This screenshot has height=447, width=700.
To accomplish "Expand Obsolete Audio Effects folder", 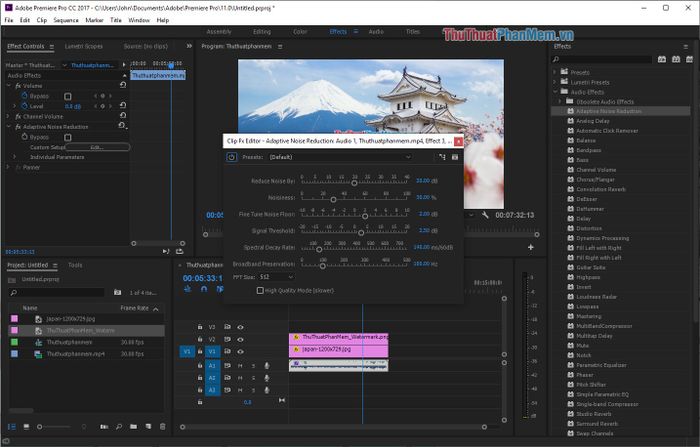I will [561, 101].
